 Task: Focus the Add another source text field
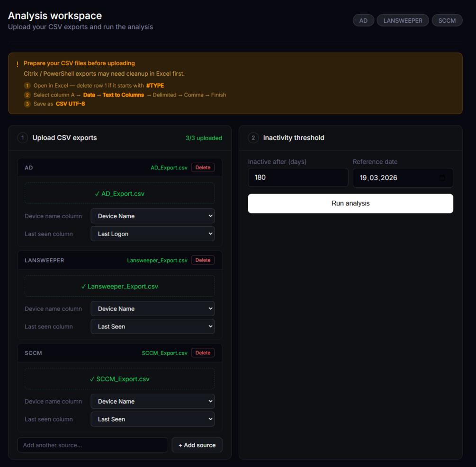click(x=93, y=445)
